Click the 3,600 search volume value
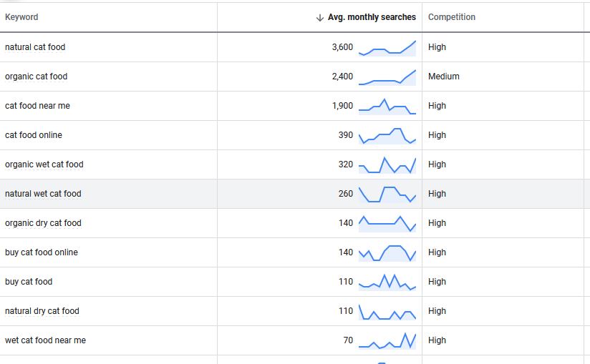The height and width of the screenshot is (364, 590). [342, 47]
